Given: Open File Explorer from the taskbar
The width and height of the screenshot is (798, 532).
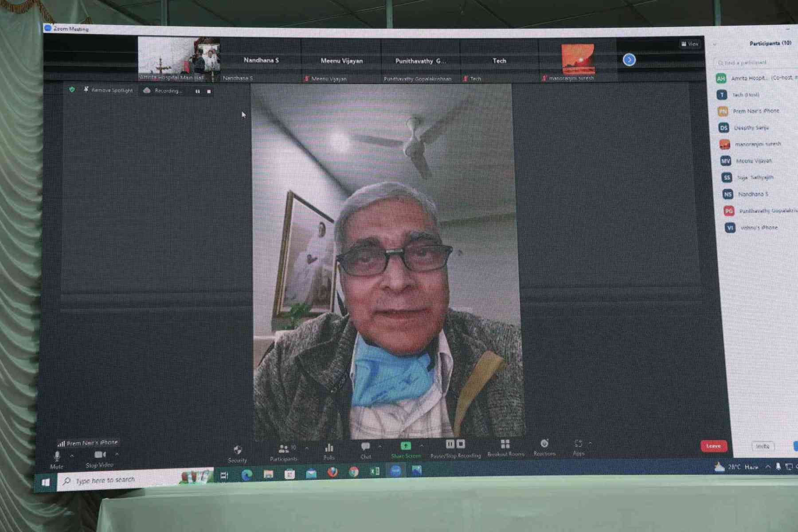Looking at the screenshot, I should (268, 475).
